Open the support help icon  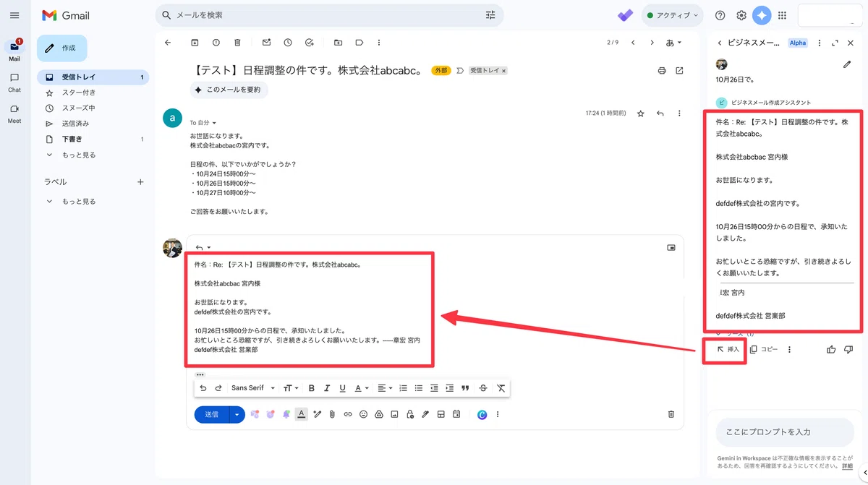(x=720, y=15)
